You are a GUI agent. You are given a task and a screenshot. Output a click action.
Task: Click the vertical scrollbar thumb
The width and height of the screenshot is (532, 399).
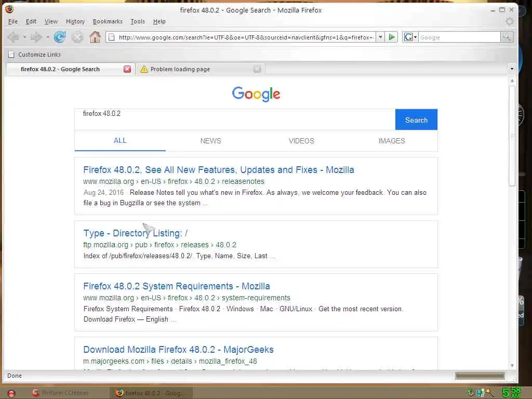[512, 136]
